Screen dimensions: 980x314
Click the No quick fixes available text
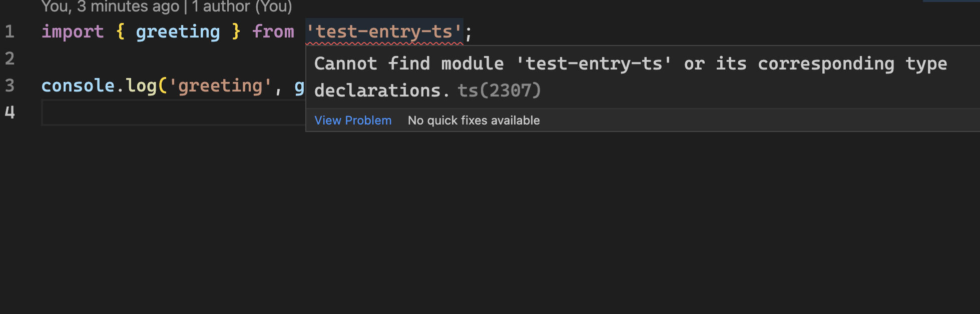click(x=473, y=120)
